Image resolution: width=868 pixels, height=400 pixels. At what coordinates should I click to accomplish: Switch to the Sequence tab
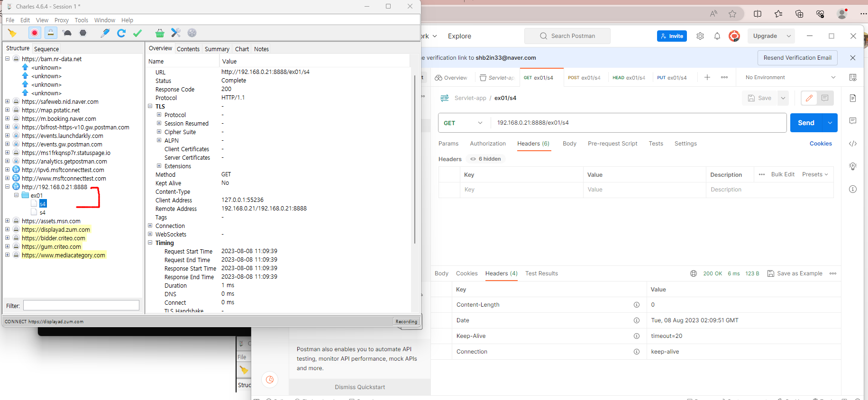46,49
